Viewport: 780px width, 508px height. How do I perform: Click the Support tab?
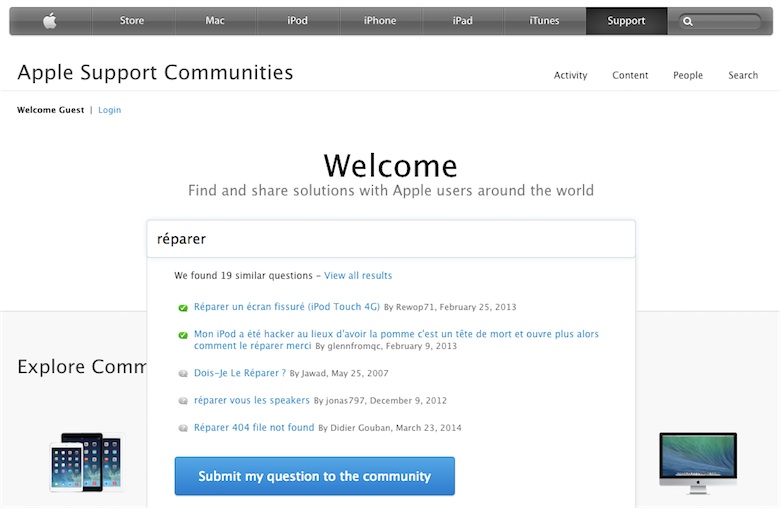[x=626, y=21]
